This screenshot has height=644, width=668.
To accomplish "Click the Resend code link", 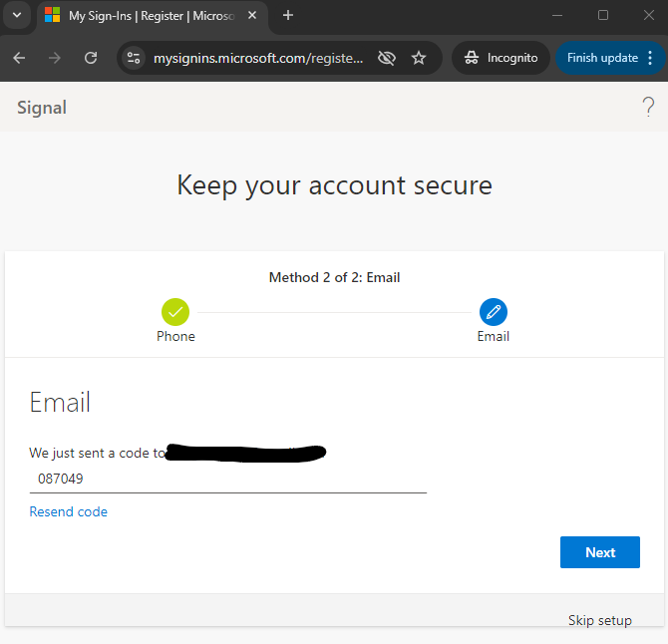I will click(x=68, y=511).
